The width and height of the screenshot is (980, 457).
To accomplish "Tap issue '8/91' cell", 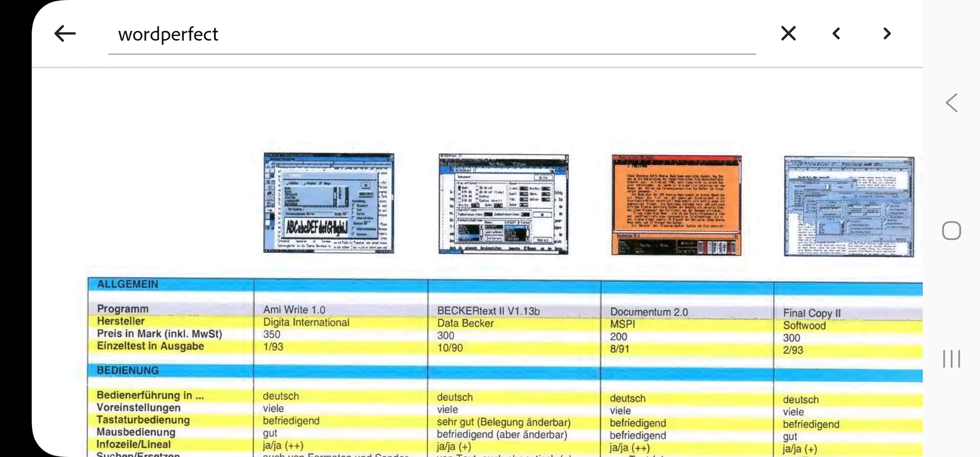I will click(x=619, y=349).
